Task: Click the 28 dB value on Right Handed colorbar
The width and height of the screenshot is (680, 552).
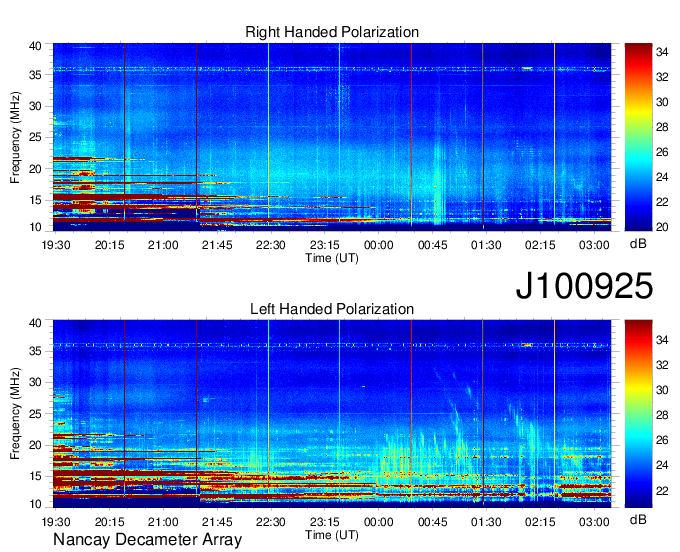Action: coord(662,127)
